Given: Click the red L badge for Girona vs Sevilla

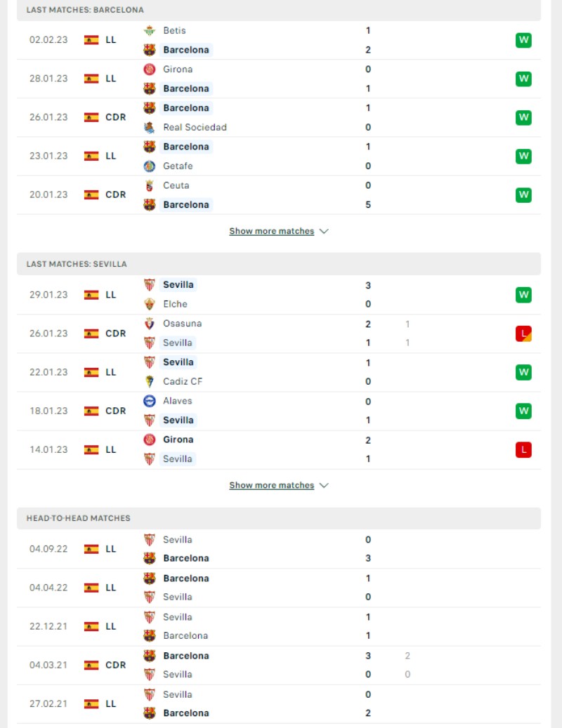Looking at the screenshot, I should (523, 449).
